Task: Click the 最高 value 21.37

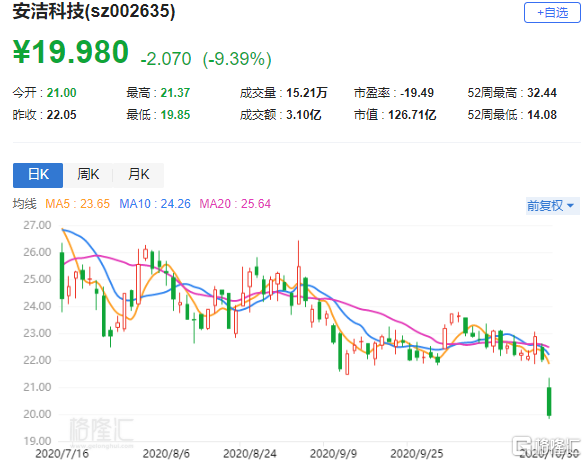Action: (175, 92)
